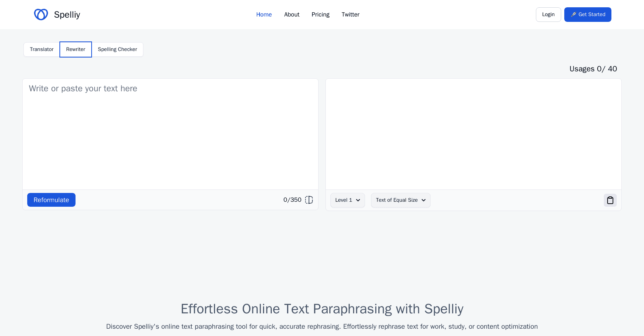Click the Get Started button
Screen dimensions: 644x336
point(588,15)
